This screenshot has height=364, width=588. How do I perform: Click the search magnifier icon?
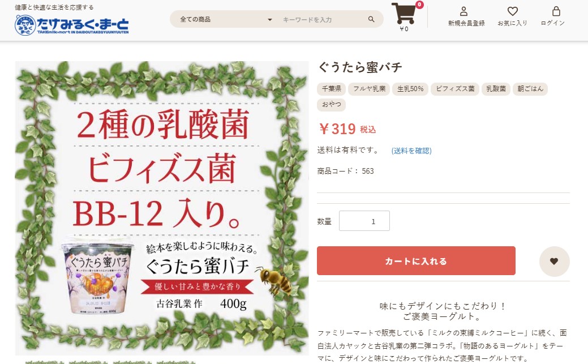click(x=371, y=19)
